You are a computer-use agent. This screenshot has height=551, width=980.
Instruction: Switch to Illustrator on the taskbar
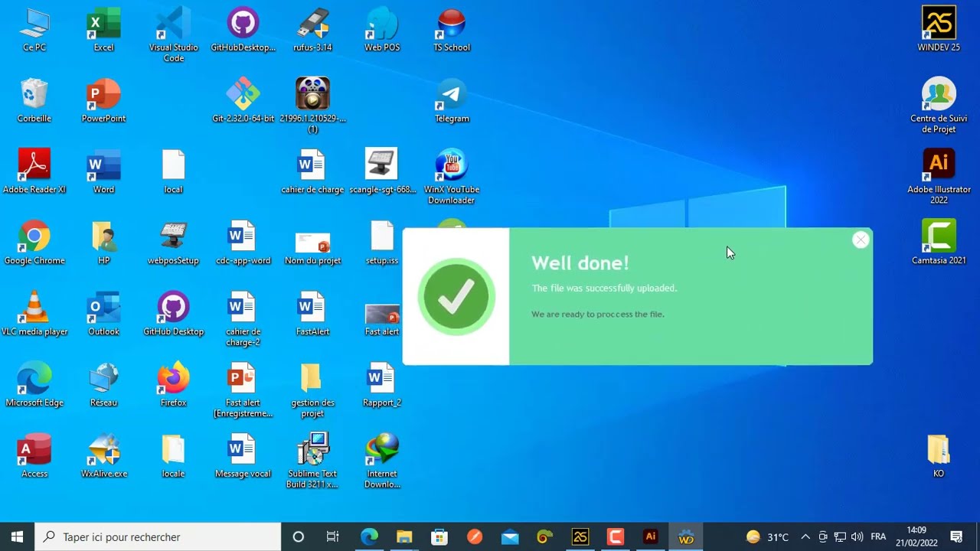(x=651, y=536)
